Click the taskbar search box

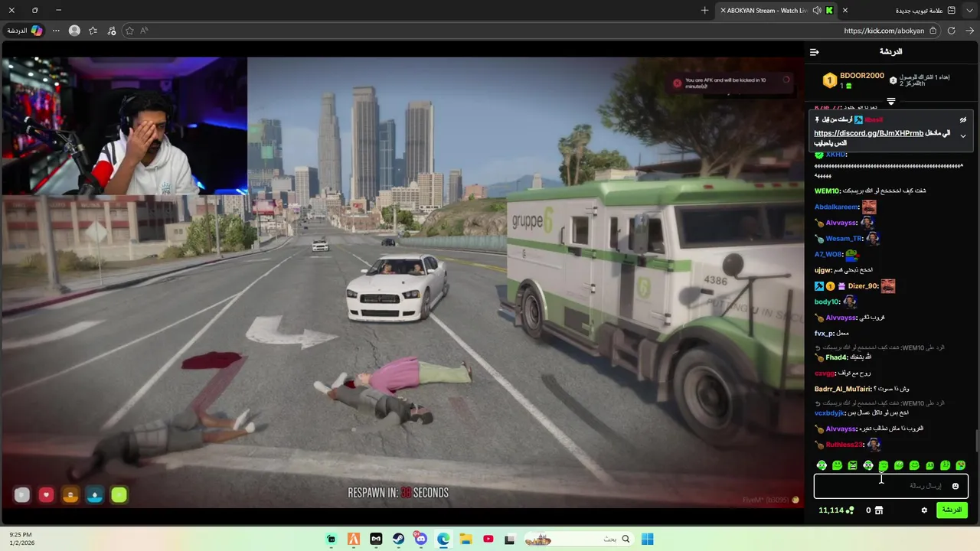point(580,539)
